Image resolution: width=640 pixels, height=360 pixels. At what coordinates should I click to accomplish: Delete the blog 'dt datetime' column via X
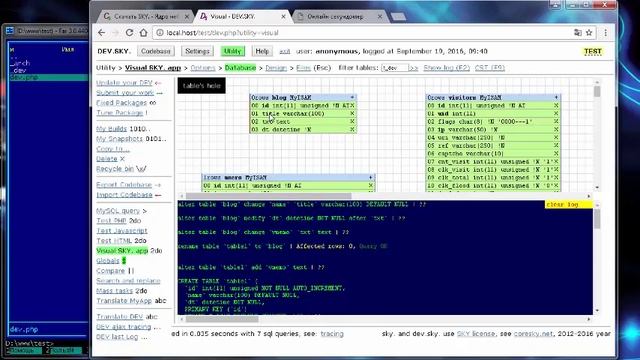point(352,129)
